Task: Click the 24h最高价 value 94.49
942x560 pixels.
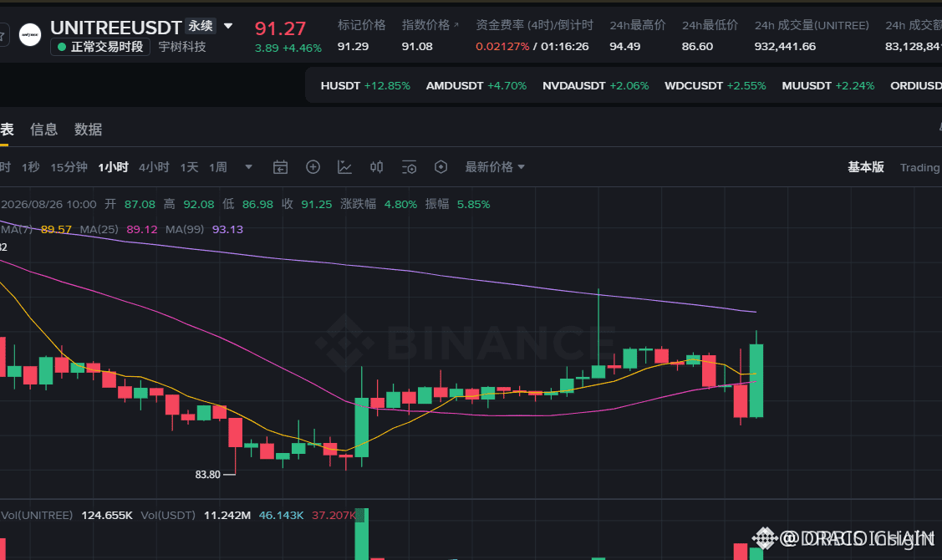Action: (x=625, y=46)
